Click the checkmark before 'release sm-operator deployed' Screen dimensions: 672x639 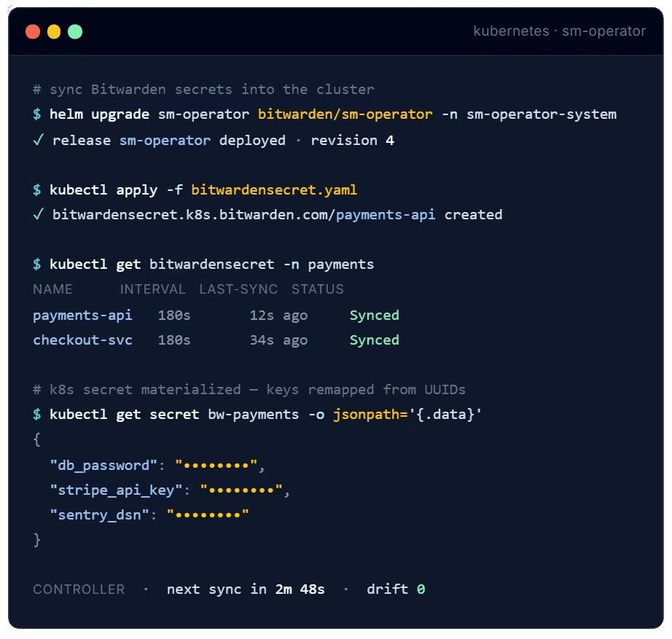coord(39,140)
